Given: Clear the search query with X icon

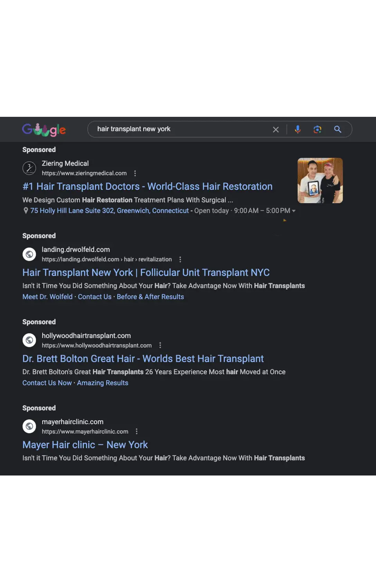Looking at the screenshot, I should [x=276, y=129].
